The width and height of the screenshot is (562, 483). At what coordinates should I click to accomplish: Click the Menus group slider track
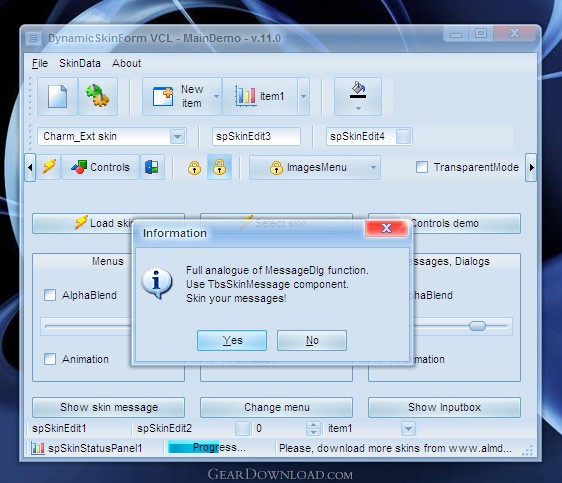click(x=86, y=326)
